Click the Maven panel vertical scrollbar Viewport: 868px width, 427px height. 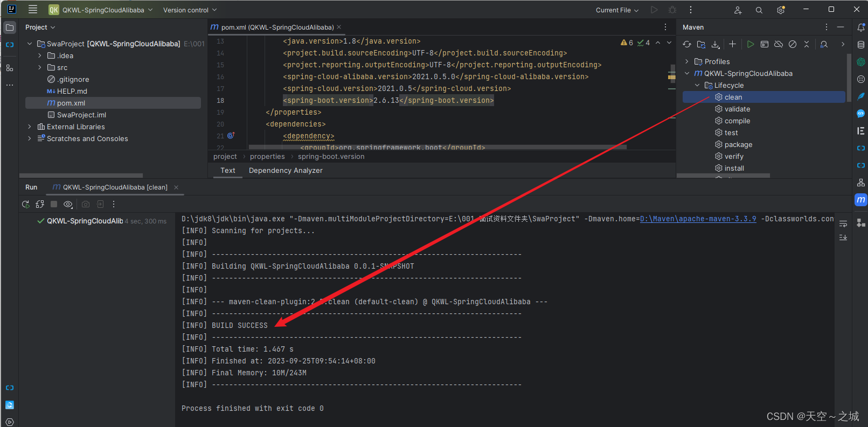point(849,77)
